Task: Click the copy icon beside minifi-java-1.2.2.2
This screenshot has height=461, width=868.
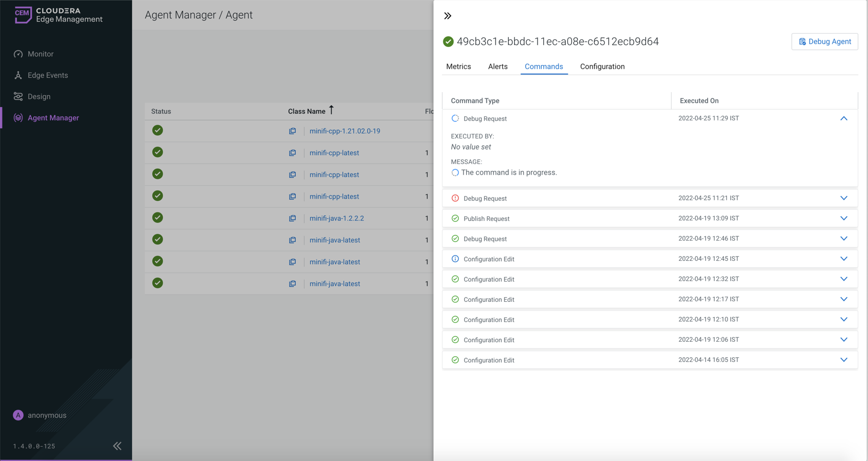Action: tap(293, 218)
